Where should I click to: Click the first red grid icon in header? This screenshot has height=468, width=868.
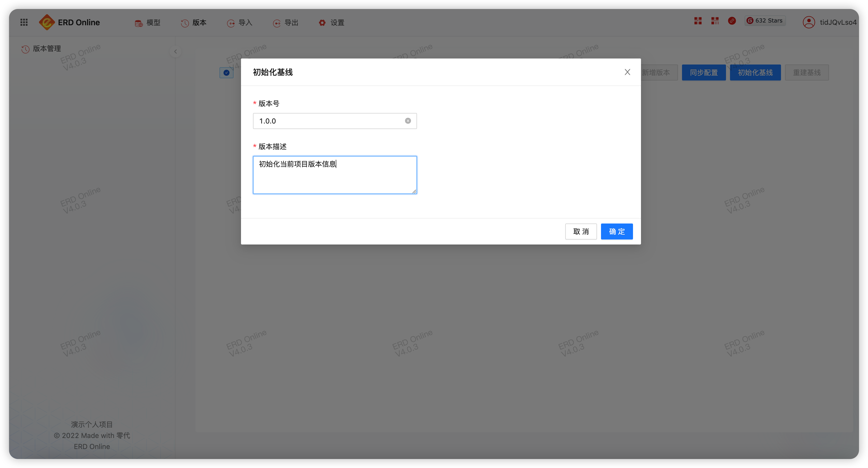[x=698, y=20]
